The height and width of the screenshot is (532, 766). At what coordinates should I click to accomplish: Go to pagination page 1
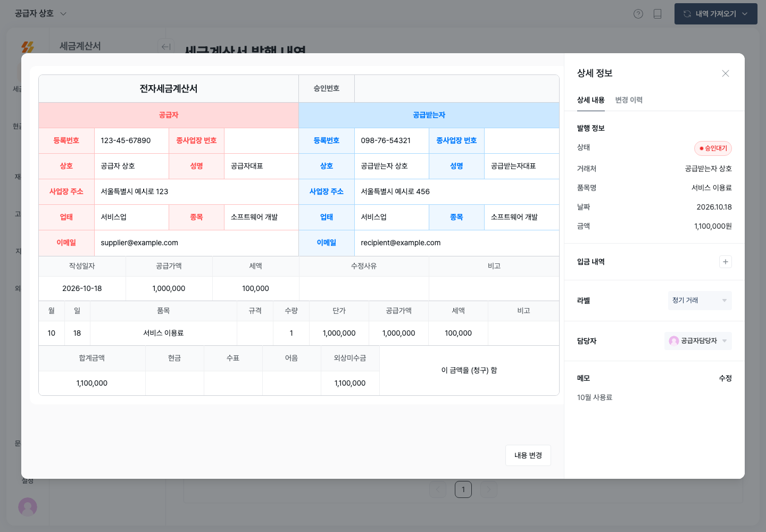pos(463,489)
